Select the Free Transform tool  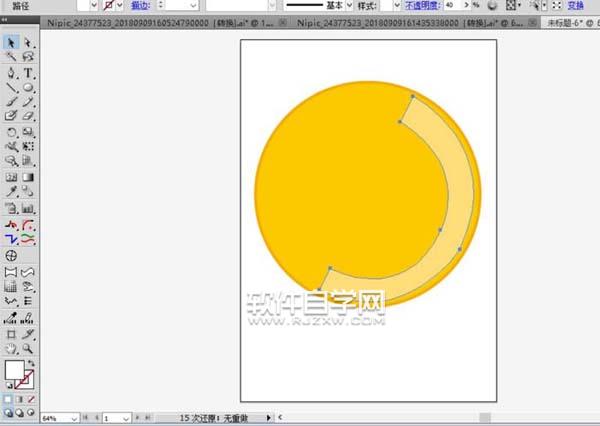[x=28, y=147]
